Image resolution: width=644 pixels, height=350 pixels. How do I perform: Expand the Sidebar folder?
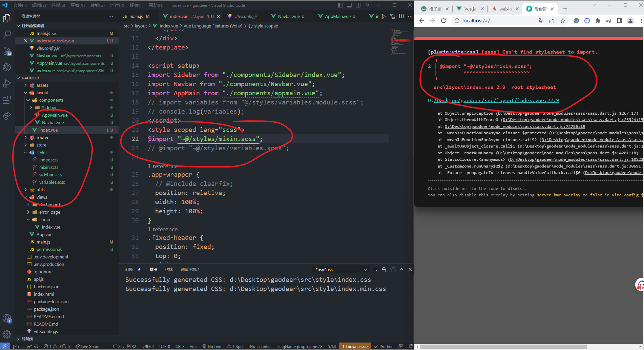(31, 108)
